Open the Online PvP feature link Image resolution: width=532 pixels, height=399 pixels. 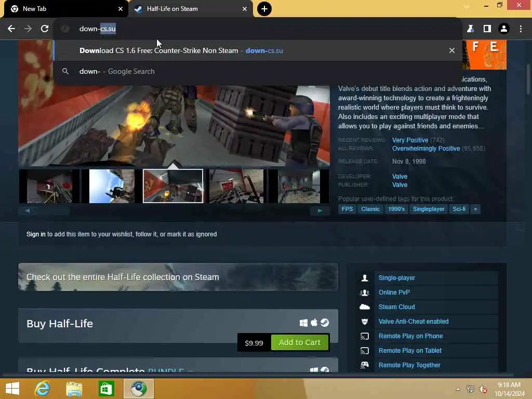pos(394,292)
